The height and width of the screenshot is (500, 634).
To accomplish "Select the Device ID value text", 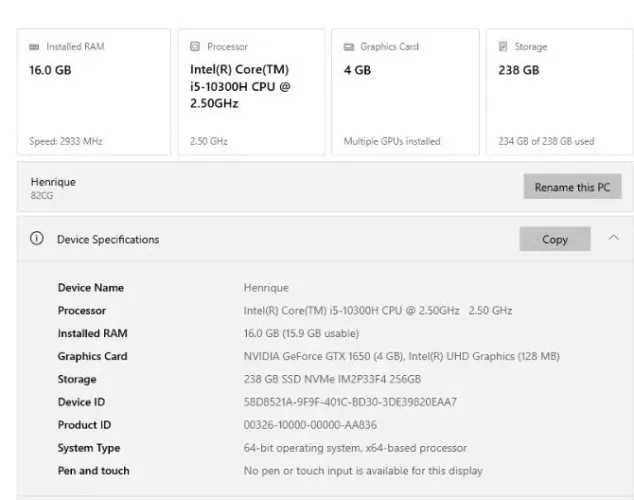I will tap(350, 402).
